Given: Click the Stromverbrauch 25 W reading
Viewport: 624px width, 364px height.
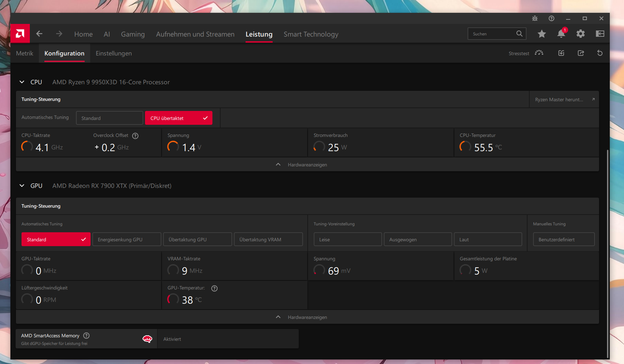Looking at the screenshot, I should [x=331, y=147].
